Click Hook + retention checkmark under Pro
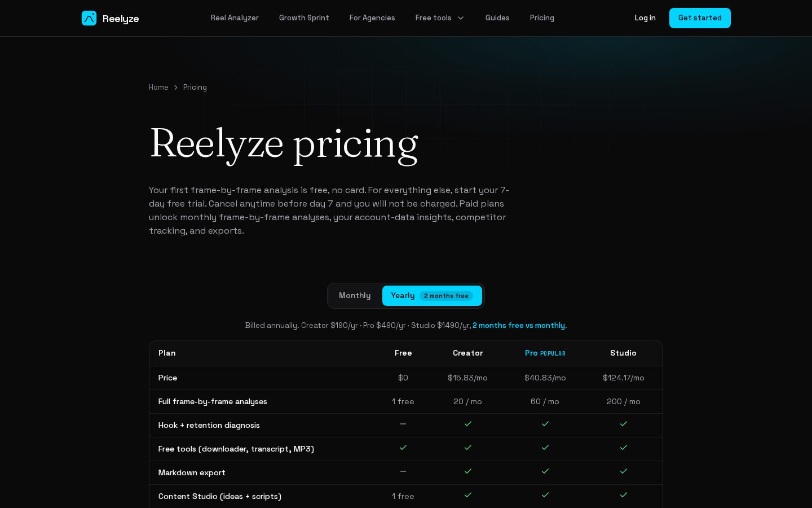812x508 pixels. [545, 424]
